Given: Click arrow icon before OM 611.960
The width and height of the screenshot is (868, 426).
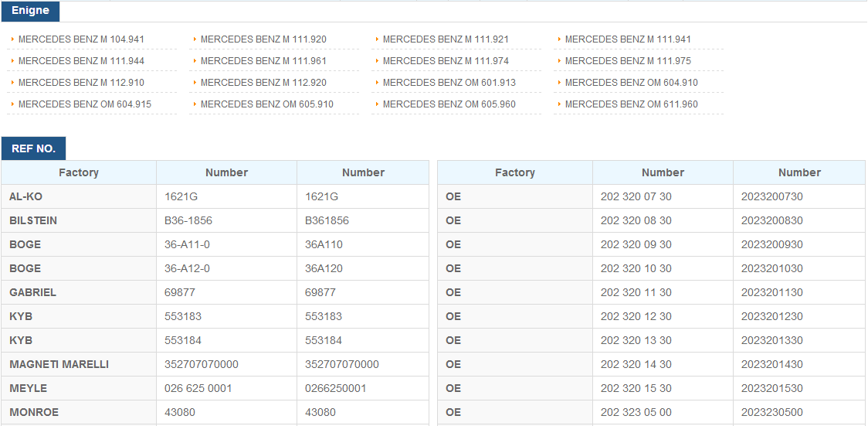Looking at the screenshot, I should [559, 104].
